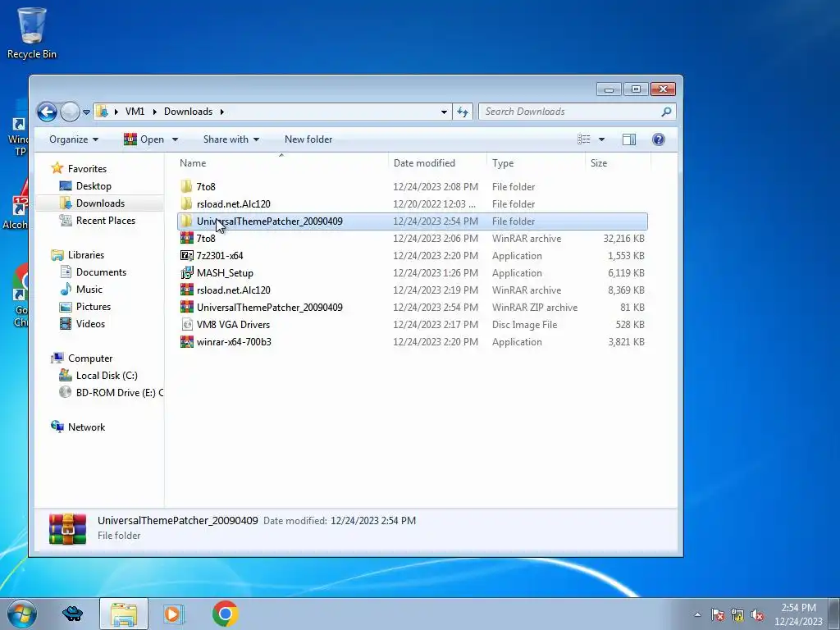840x630 pixels.
Task: Sort by the Type column header
Action: pyautogui.click(x=503, y=163)
